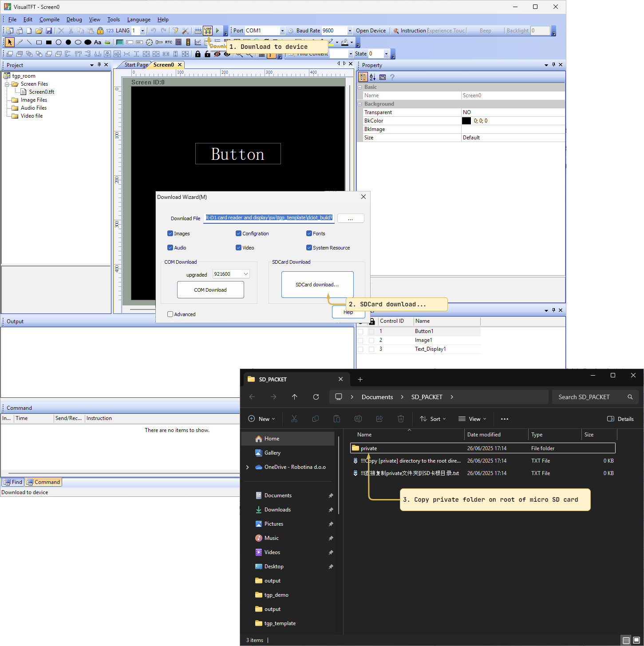Click the black padlock lock icon
This screenshot has width=644, height=646.
click(198, 54)
